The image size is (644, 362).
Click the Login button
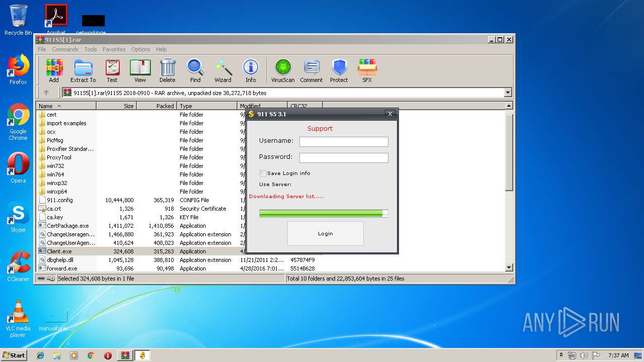pos(326,233)
